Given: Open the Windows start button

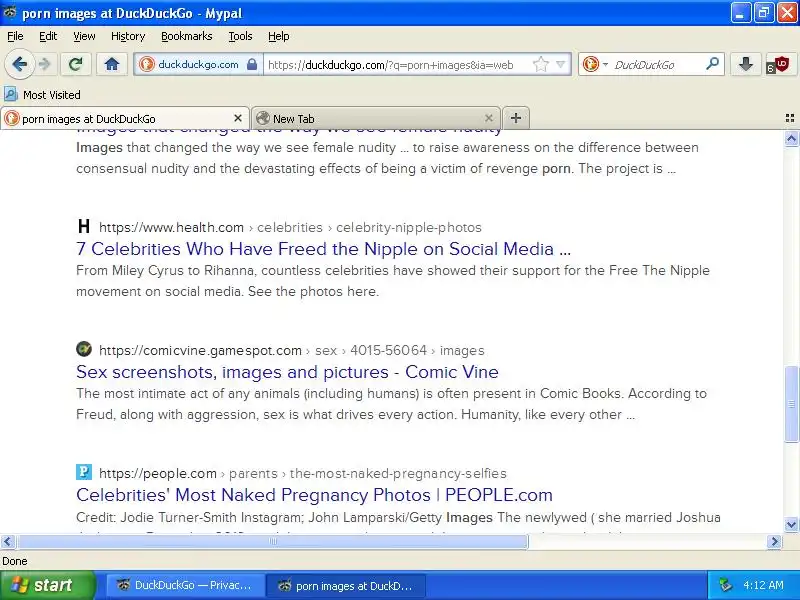Looking at the screenshot, I should [47, 585].
